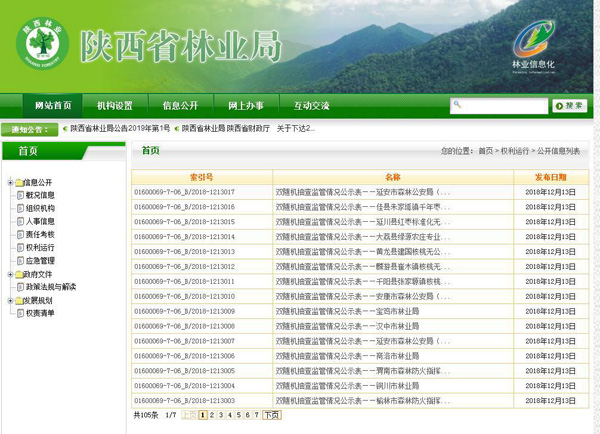Expand the 信息公开 tree folder toggle
The height and width of the screenshot is (434, 600).
[9, 182]
